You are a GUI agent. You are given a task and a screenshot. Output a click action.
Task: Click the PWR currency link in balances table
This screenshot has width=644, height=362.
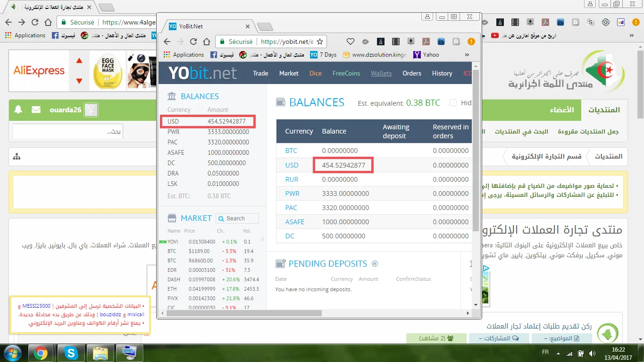pos(292,194)
